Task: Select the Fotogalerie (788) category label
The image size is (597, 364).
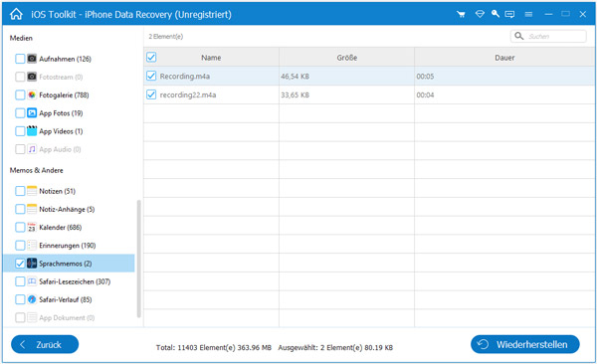Action: (64, 95)
